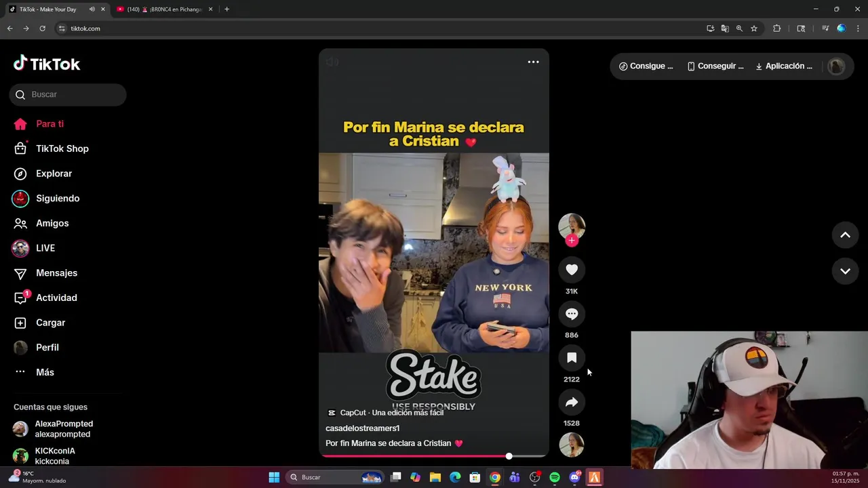Open the CapCut editing link
Screen dimensions: 868x488
point(385,413)
